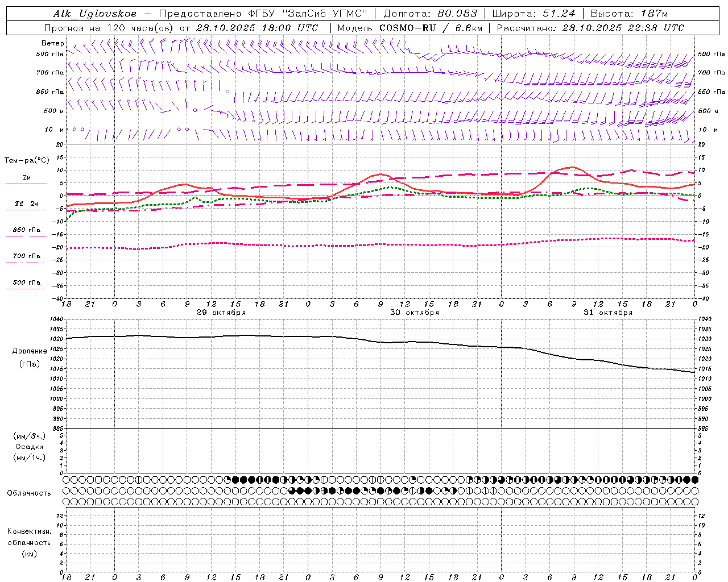The width and height of the screenshot is (728, 582).
Task: Click the Давление panel label
Action: 30,351
